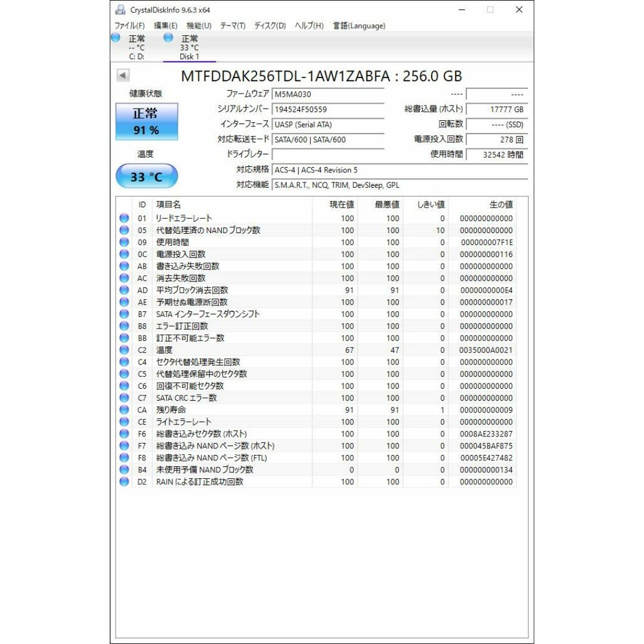Click the empty drive letter field
Screen dimensions: 644x644
[328, 155]
